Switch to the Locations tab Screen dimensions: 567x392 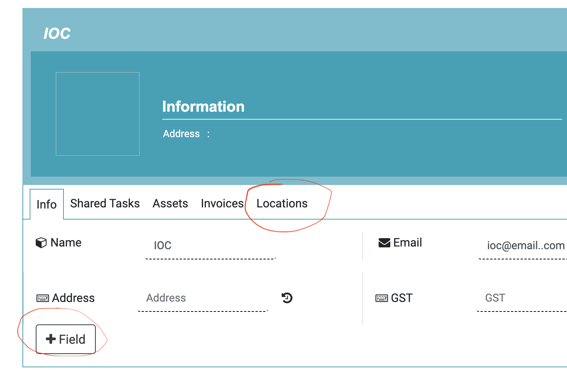tap(282, 204)
